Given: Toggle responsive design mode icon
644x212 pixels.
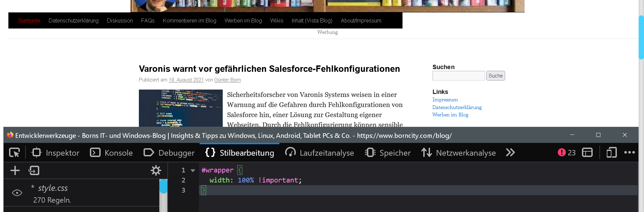Looking at the screenshot, I should point(611,153).
